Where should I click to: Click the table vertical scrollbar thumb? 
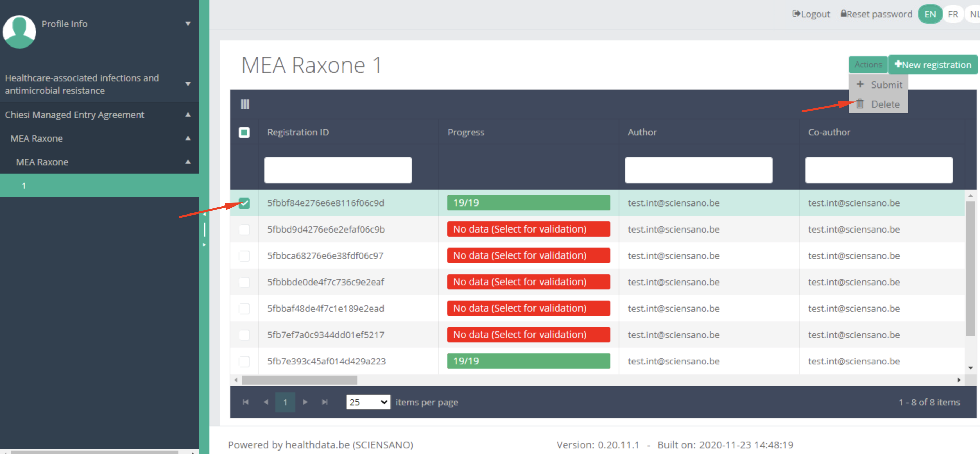(971, 269)
